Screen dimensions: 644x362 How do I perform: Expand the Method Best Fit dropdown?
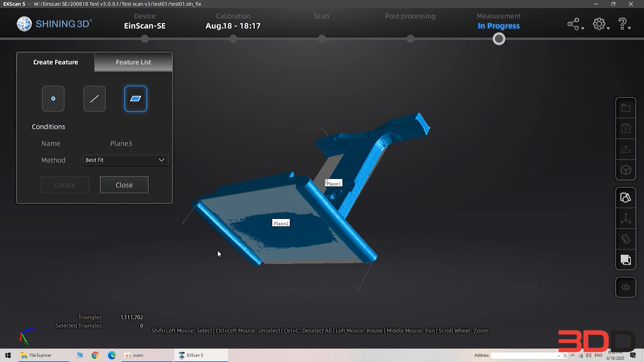[125, 160]
